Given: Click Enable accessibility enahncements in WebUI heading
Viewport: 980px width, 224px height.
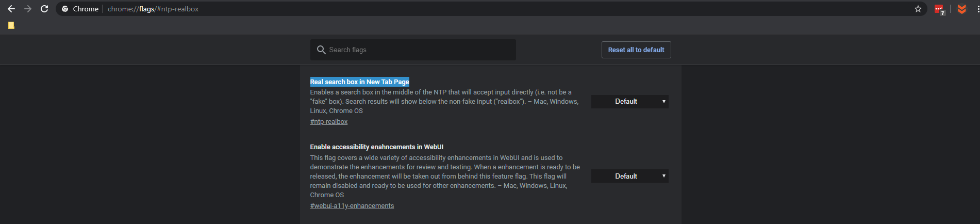Looking at the screenshot, I should tap(377, 147).
